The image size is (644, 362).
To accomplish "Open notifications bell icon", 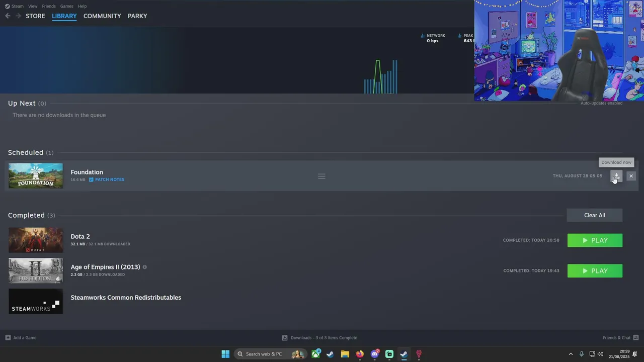I will click(x=635, y=354).
